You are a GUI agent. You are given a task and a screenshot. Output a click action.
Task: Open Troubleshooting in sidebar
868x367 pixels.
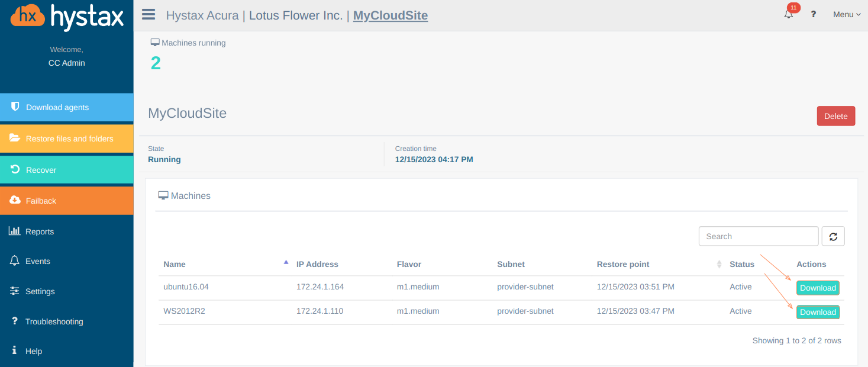[54, 321]
